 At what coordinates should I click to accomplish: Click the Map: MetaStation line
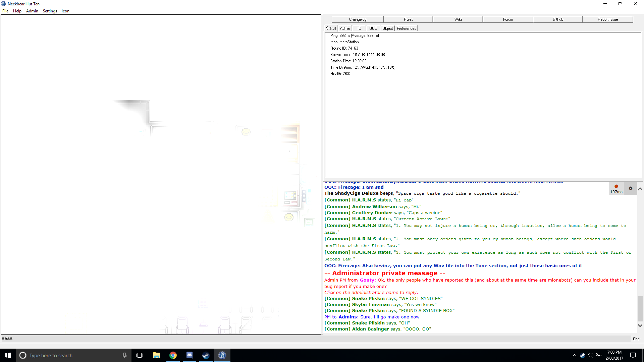[344, 42]
